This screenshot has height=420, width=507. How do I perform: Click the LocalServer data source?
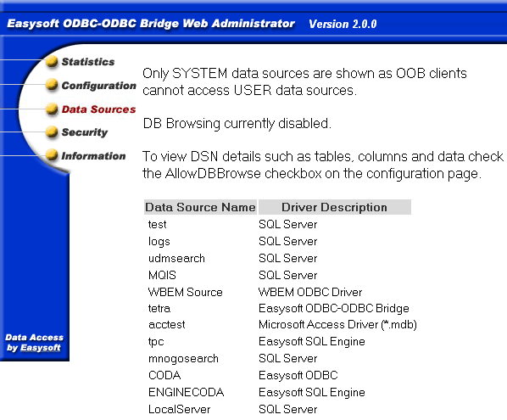click(180, 409)
